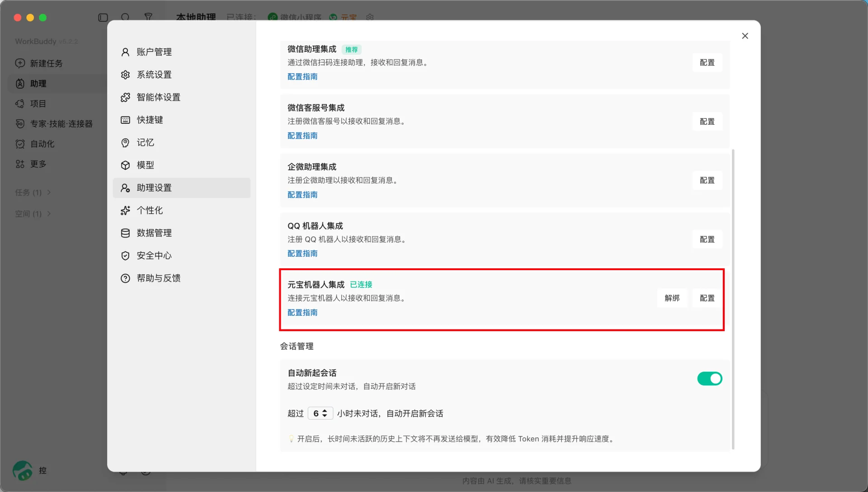This screenshot has width=868, height=492.
Task: Click the 系统设置 gear icon
Action: coord(125,75)
